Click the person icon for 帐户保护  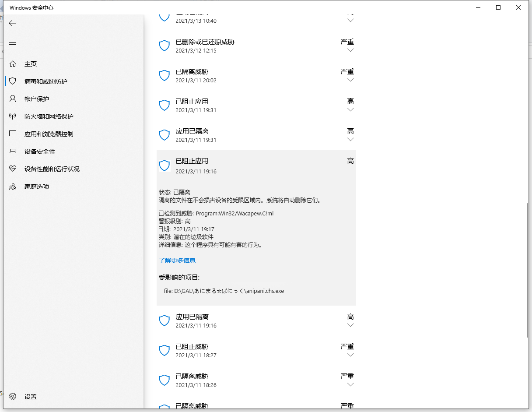click(x=13, y=99)
